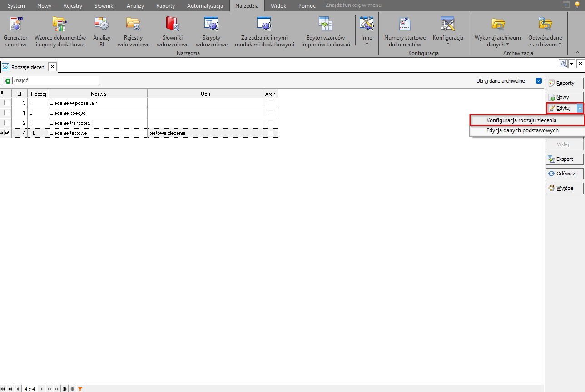Switch to the Analizy ribbon tab
585x392 pixels.
tap(135, 6)
